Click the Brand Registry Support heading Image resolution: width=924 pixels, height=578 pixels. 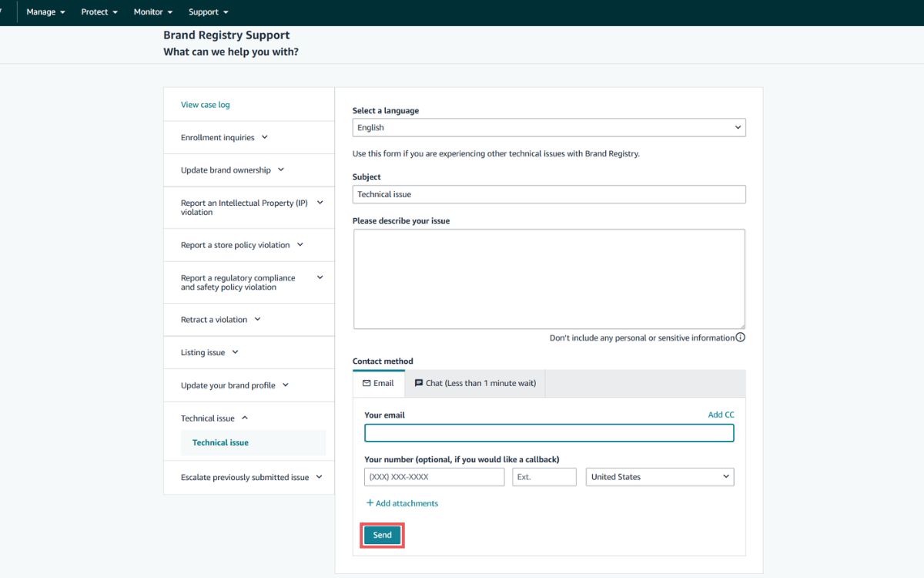(226, 35)
